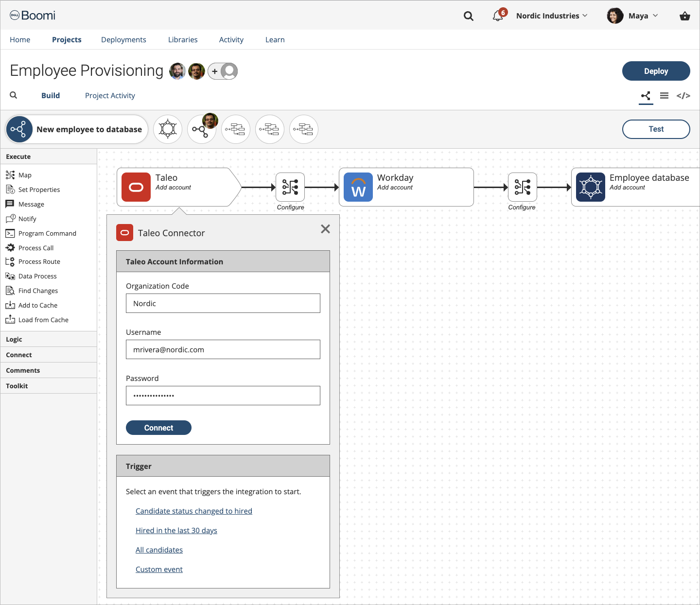Screen dimensions: 700x605
Task: Switch to flow diagram view icon
Action: tap(646, 96)
